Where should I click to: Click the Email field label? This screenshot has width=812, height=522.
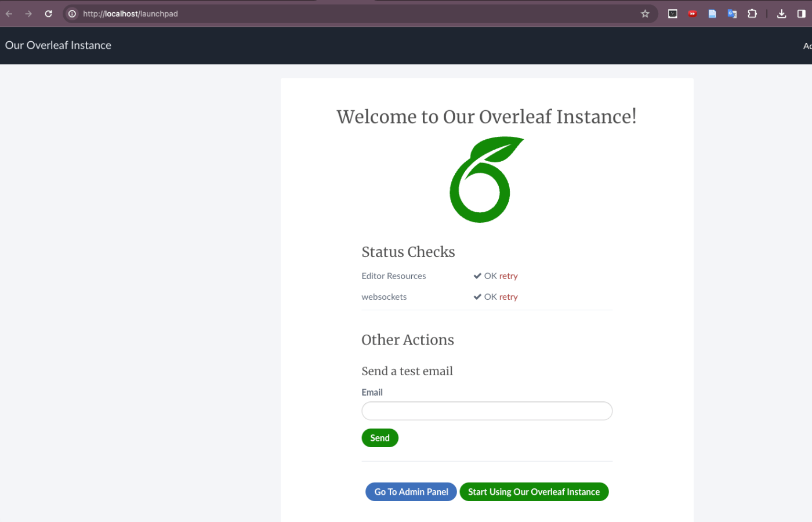(x=372, y=393)
